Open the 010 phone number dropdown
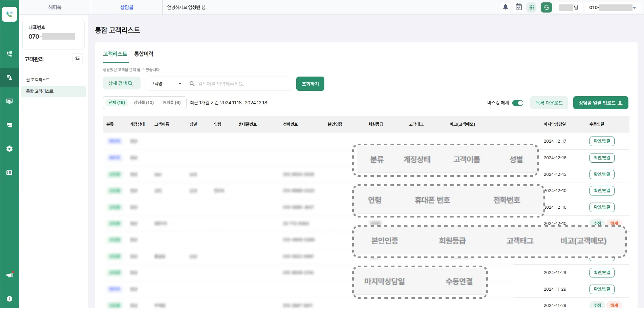The width and height of the screenshot is (644, 311). pos(634,7)
